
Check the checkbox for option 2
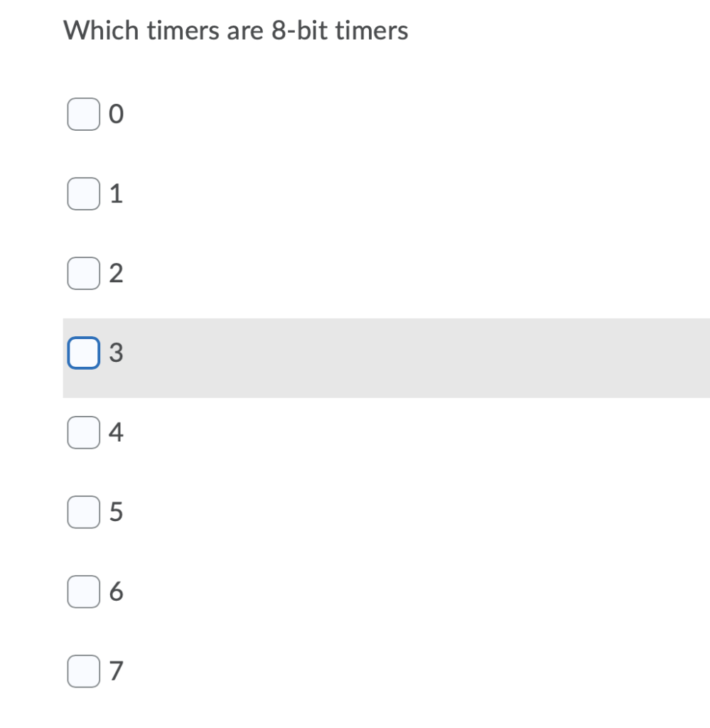click(83, 273)
